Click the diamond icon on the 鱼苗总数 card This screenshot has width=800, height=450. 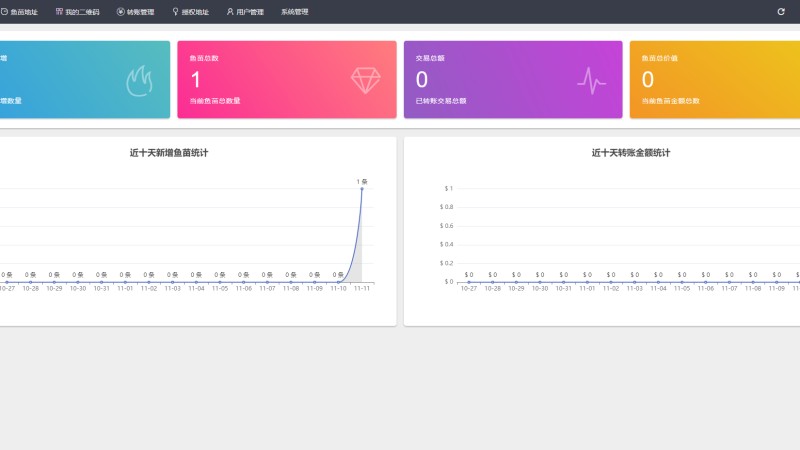tap(366, 81)
